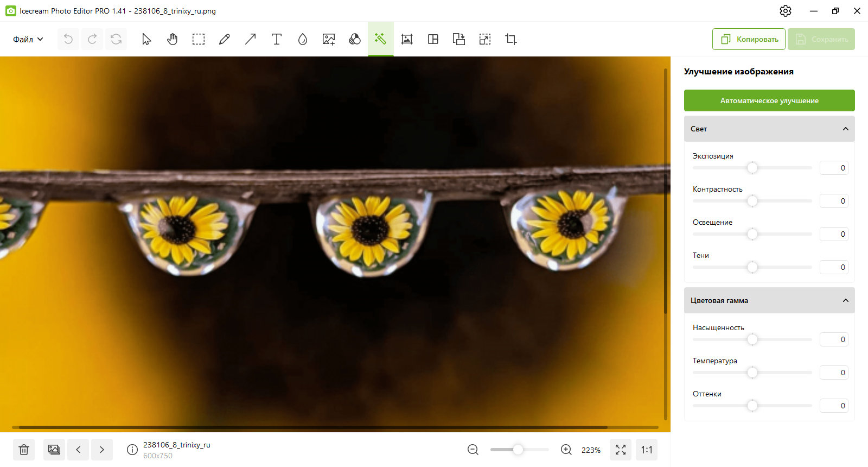Click the rotate and flip tool icon
Screen dimensions: 868x467
click(x=459, y=39)
